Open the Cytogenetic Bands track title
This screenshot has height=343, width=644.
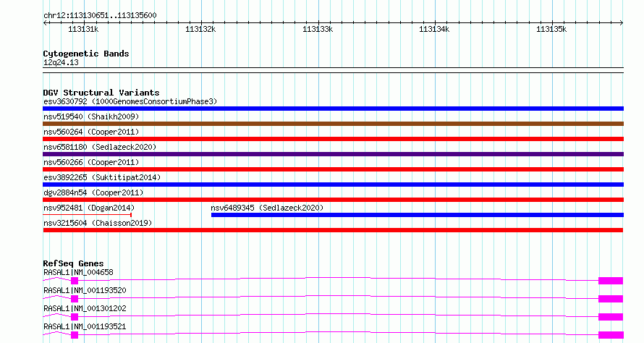pos(86,54)
